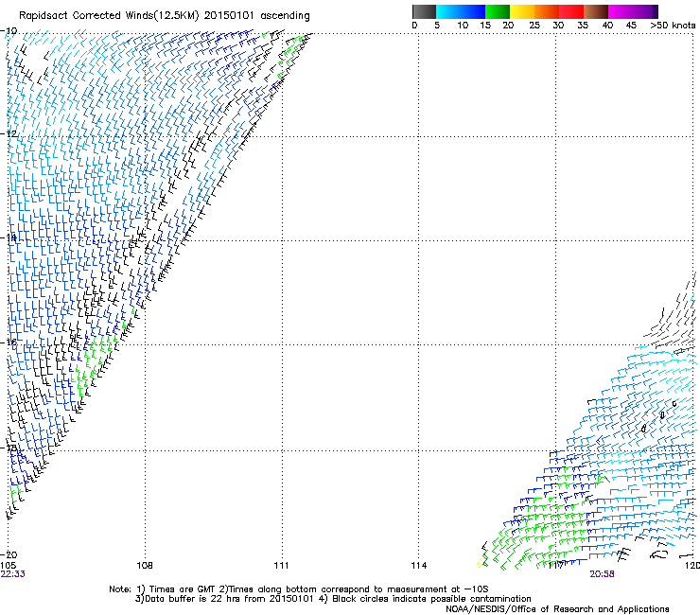Screen dimensions: 700x615
Task: Click the date '20150101' in the title
Action: (x=229, y=15)
